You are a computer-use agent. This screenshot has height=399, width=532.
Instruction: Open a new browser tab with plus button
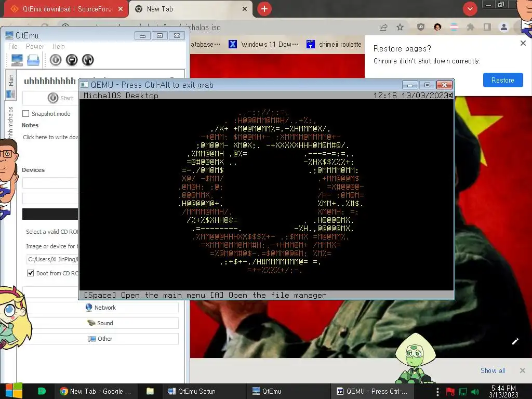point(264,9)
